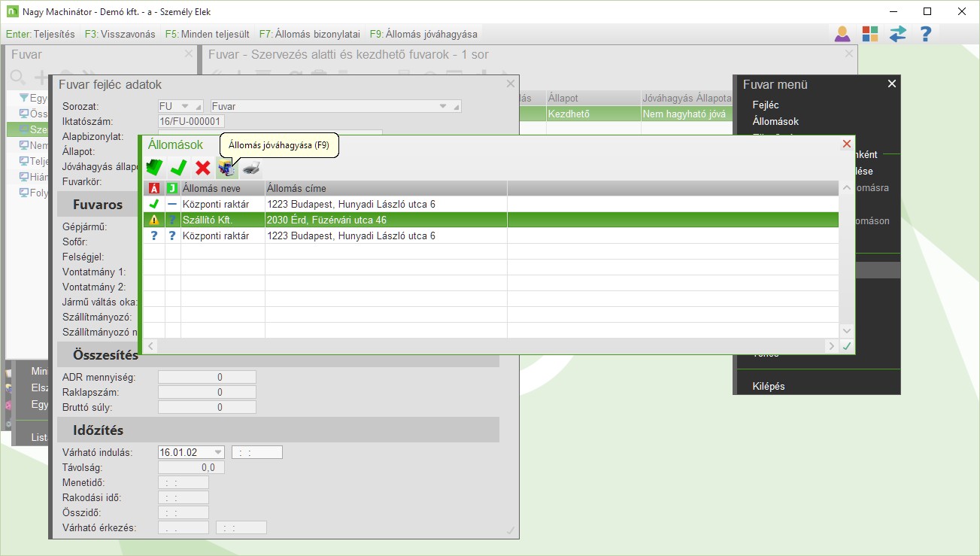
Task: Click the yellow warning icon on Szállító Kft. row
Action: point(154,220)
